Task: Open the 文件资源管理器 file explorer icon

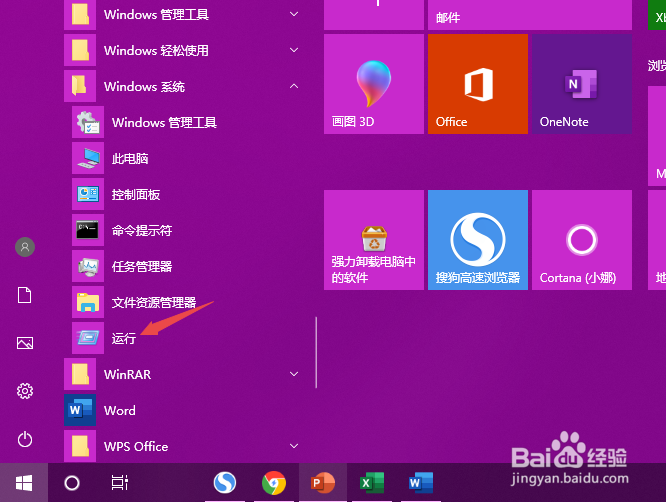Action: [88, 302]
